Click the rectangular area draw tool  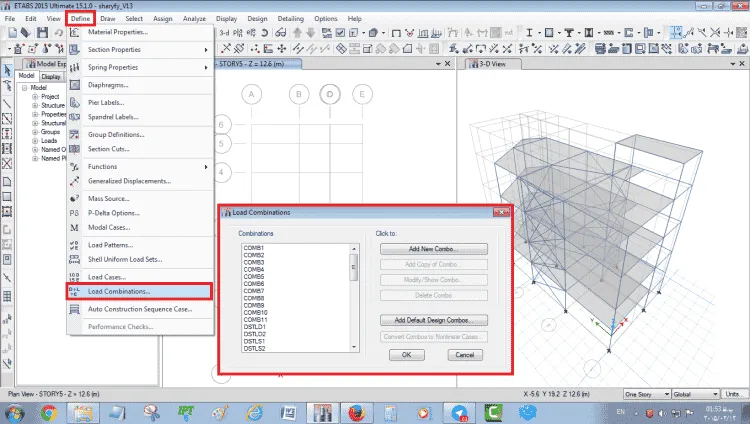tap(7, 196)
